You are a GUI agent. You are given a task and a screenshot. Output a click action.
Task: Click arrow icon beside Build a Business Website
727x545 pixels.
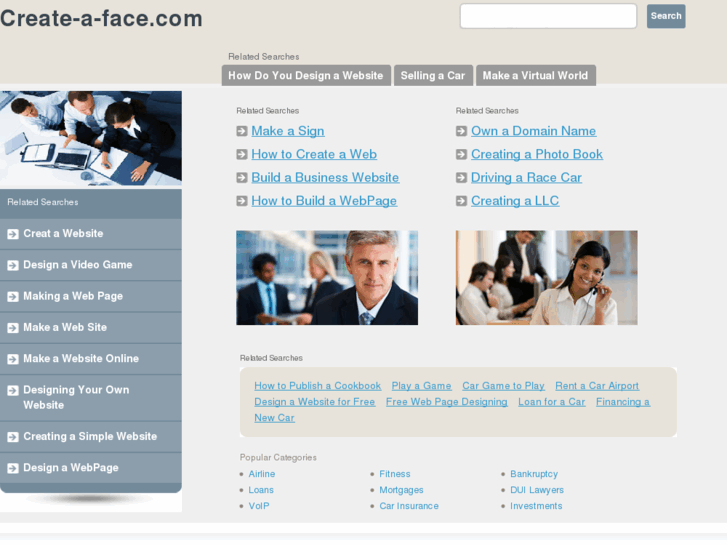click(242, 178)
